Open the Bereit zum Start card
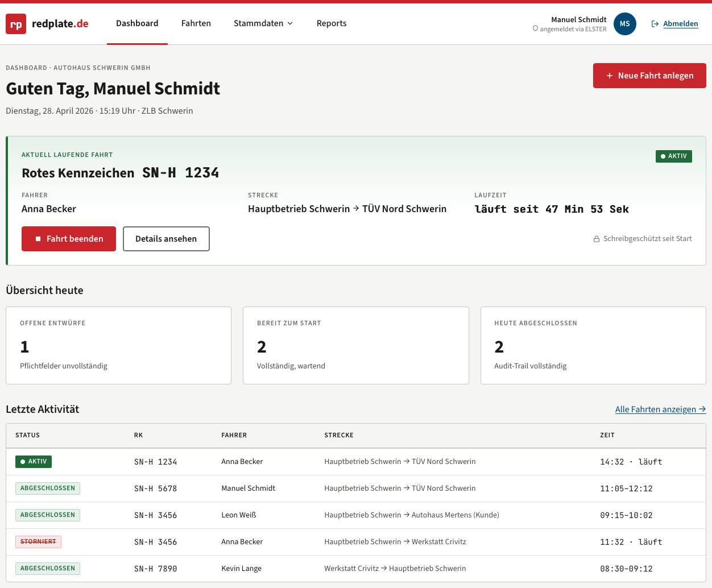The image size is (712, 588). pyautogui.click(x=356, y=345)
